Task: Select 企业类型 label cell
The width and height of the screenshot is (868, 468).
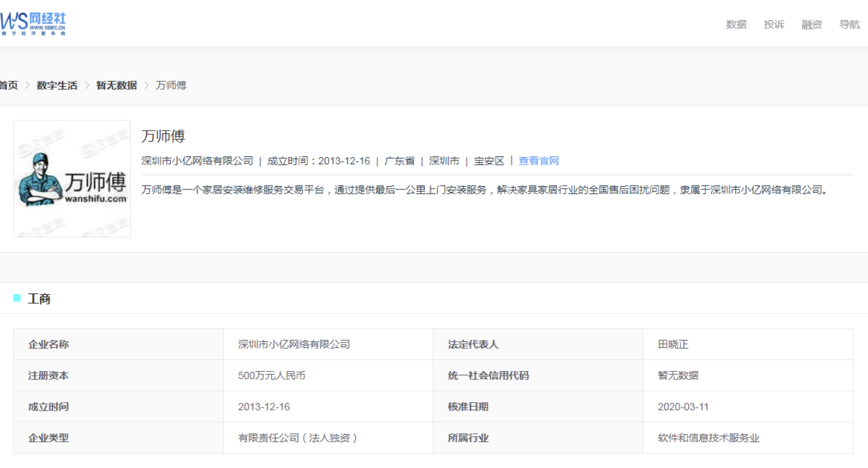Action: point(118,438)
